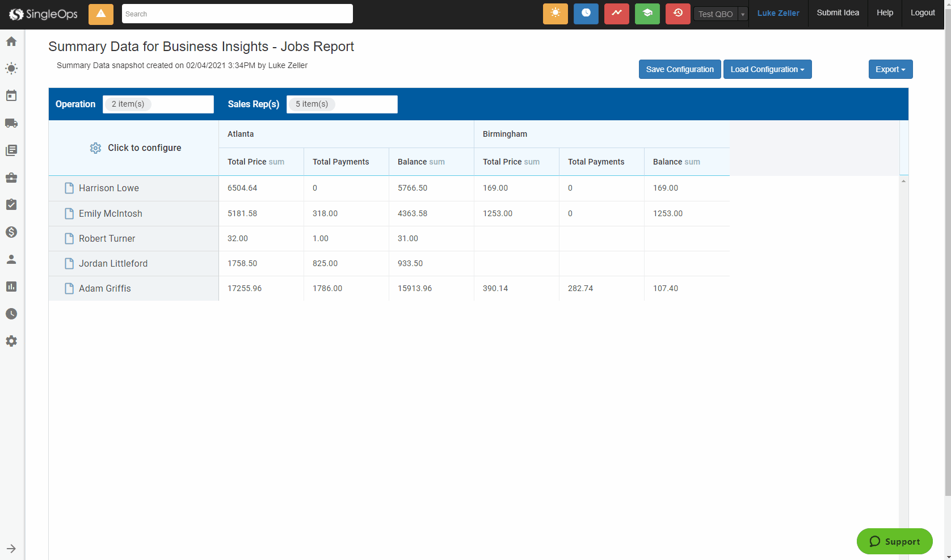Click the orange warning triangle icon

(101, 14)
